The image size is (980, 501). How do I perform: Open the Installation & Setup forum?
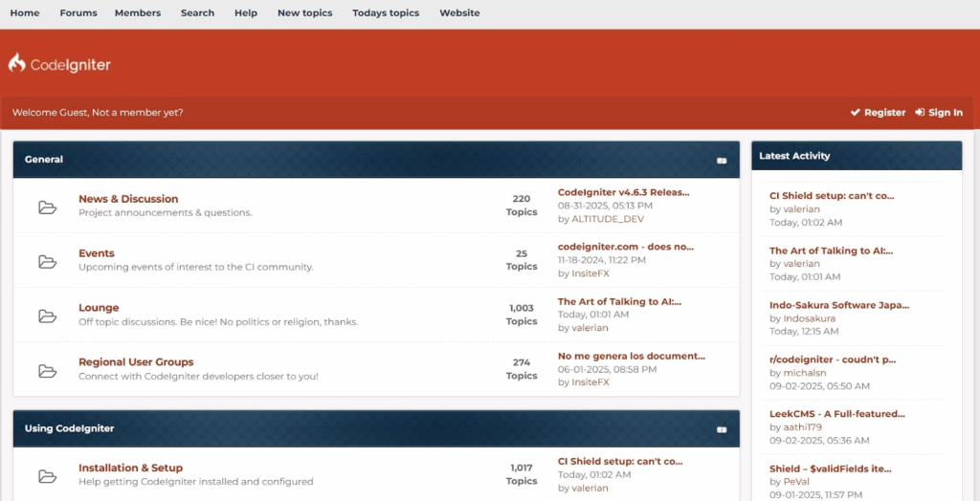[x=130, y=468]
